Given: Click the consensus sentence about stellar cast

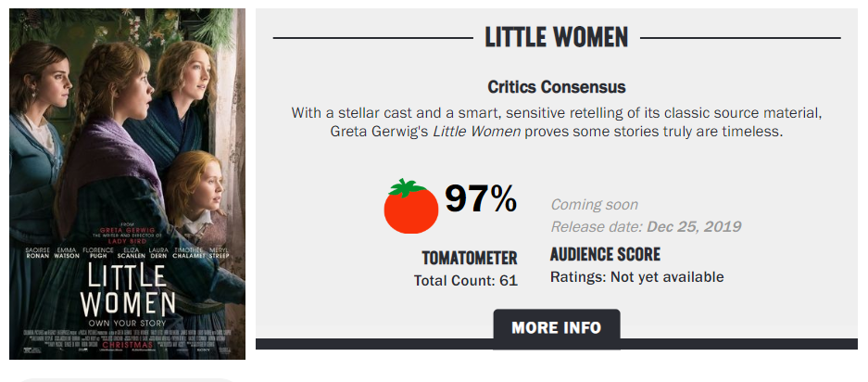Looking at the screenshot, I should (x=557, y=113).
